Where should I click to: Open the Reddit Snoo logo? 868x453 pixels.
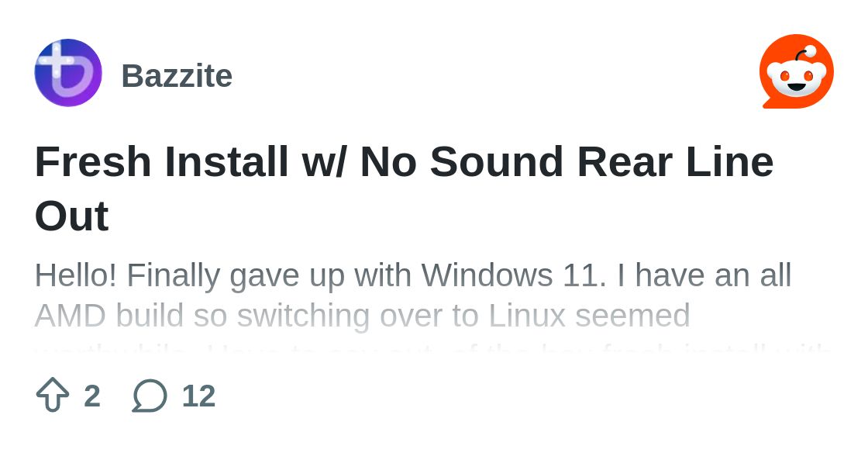(796, 71)
